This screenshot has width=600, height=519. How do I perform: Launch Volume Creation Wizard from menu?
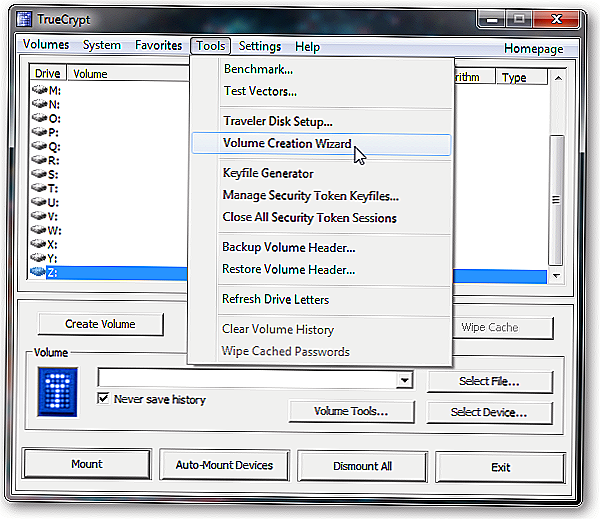coord(321,144)
